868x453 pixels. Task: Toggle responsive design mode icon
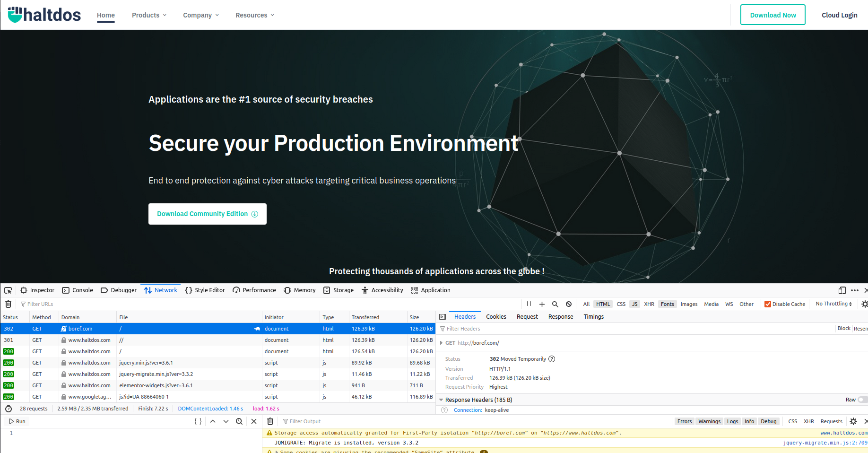coord(842,290)
